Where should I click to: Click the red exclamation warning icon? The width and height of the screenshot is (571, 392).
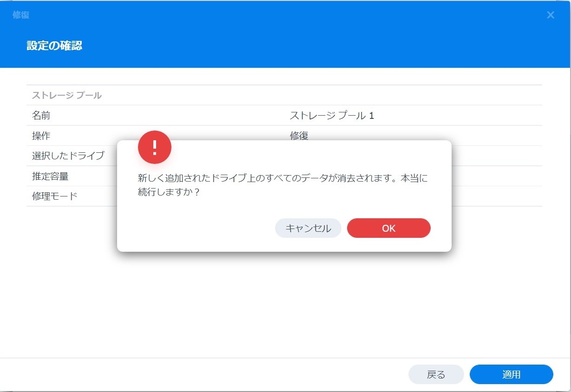pyautogui.click(x=155, y=147)
